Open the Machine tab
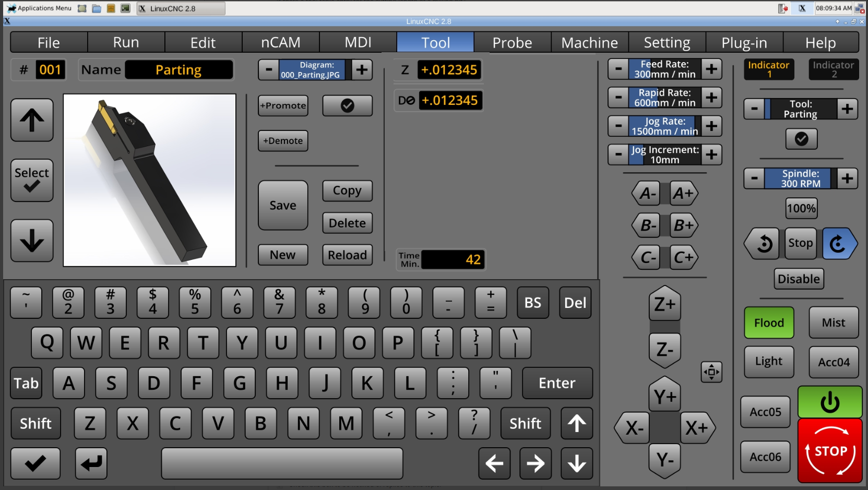 [x=590, y=42]
